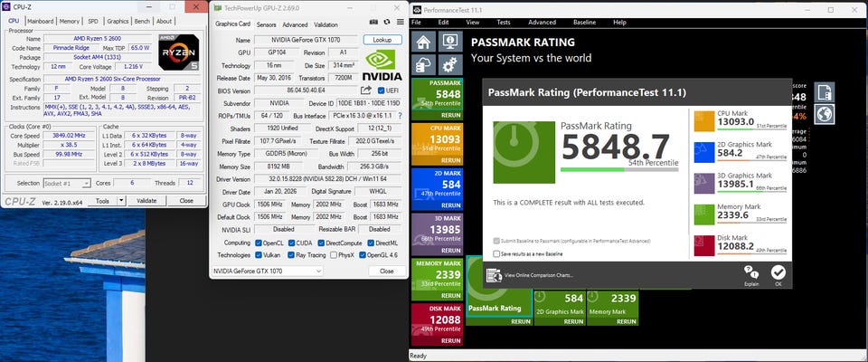The height and width of the screenshot is (362, 868).
Task: Click the CPU-Z Validate button
Action: [146, 201]
